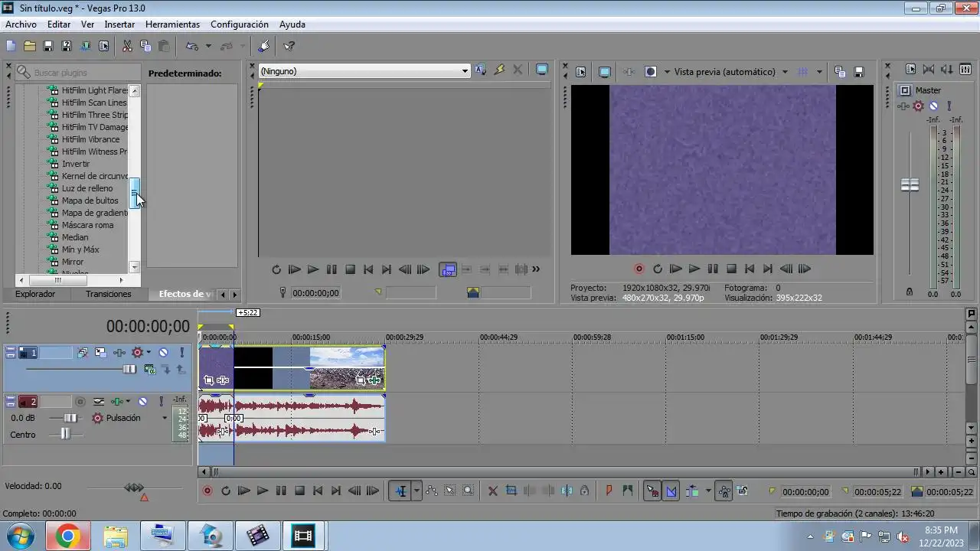Delete selection with the red X icon
Screen dimensions: 980x551
(x=493, y=491)
